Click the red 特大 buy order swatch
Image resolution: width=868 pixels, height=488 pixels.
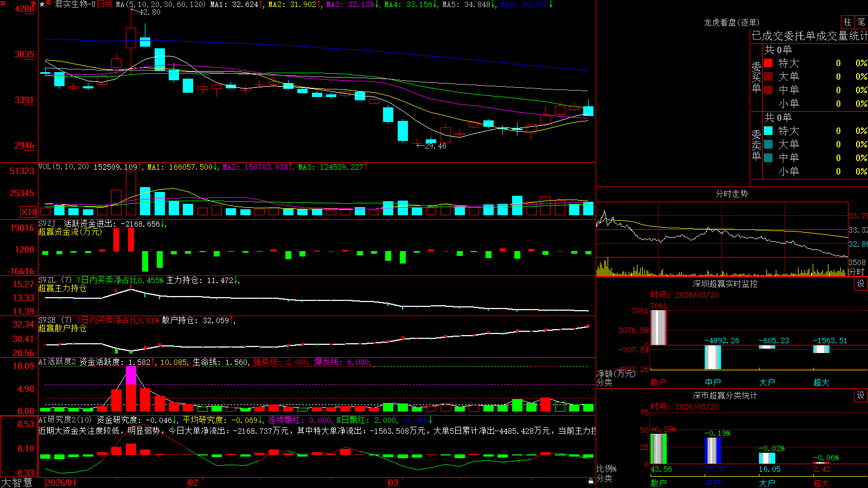[768, 63]
